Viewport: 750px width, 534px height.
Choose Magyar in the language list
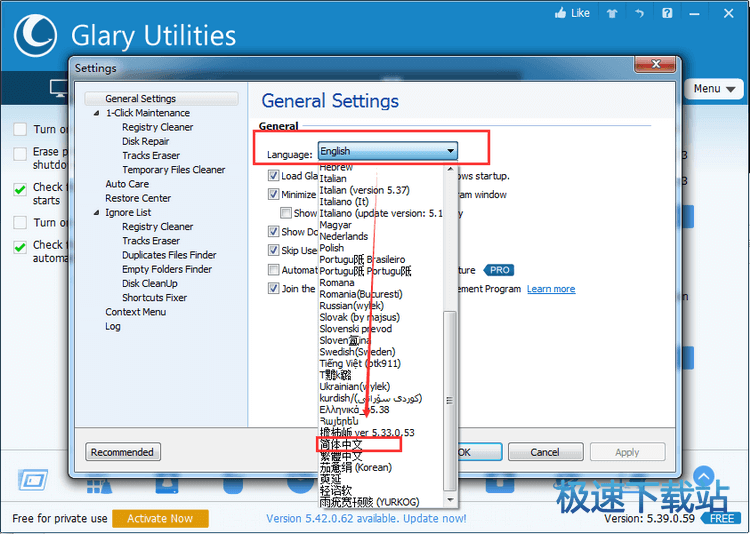point(335,225)
